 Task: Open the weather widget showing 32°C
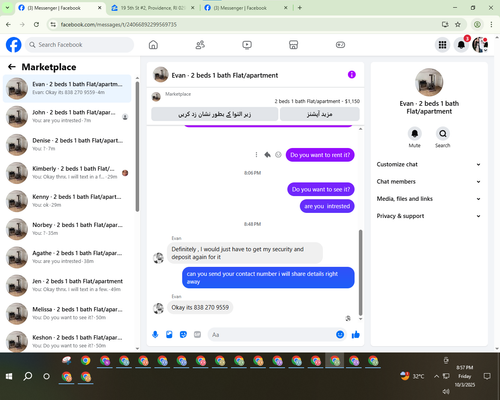point(412,376)
